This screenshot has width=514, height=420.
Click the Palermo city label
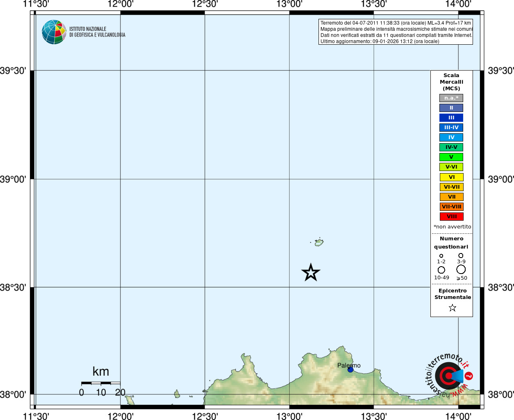pyautogui.click(x=349, y=365)
